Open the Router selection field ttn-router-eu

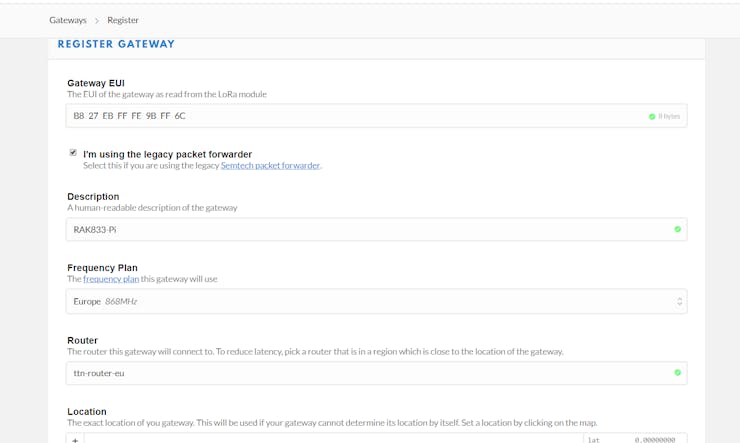(x=377, y=373)
